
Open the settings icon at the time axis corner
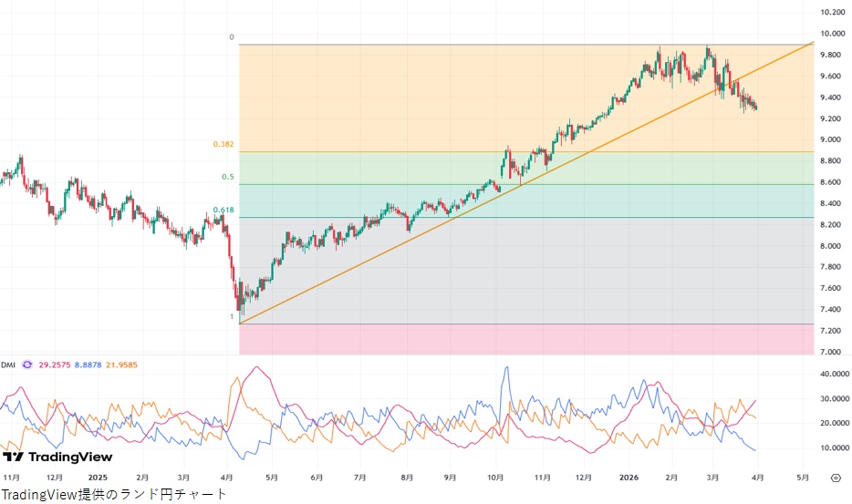835,477
